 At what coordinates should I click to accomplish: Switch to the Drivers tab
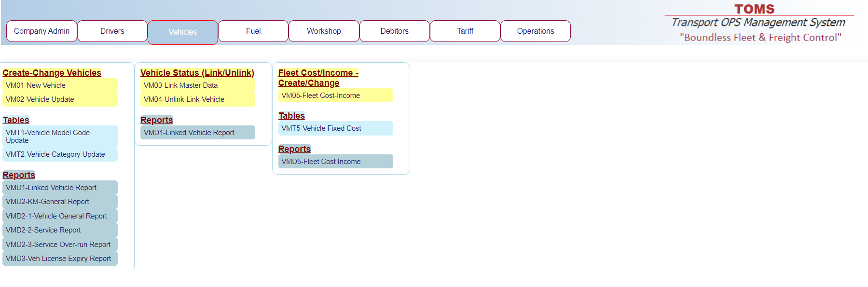(112, 31)
